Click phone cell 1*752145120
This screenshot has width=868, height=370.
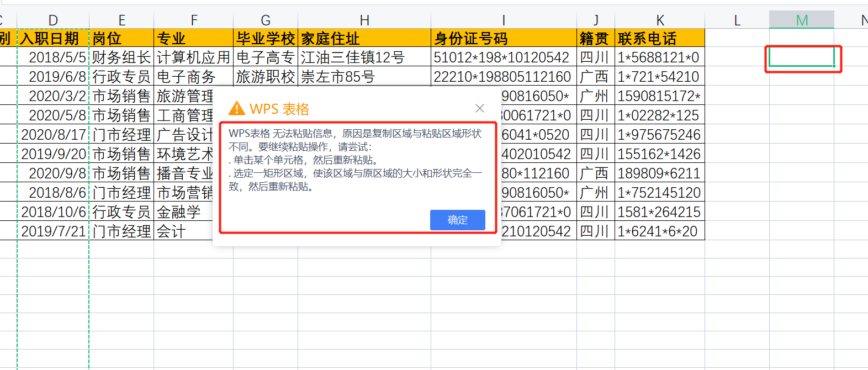click(660, 192)
